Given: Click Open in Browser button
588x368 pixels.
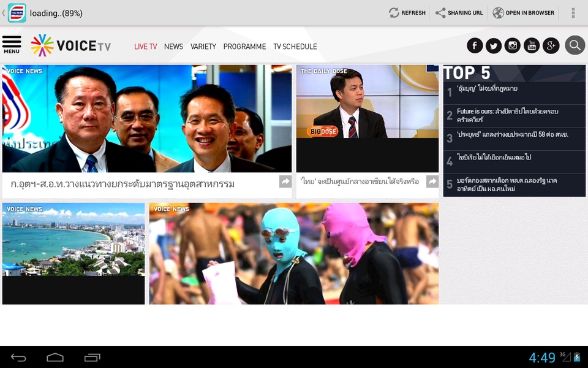Looking at the screenshot, I should [x=524, y=13].
